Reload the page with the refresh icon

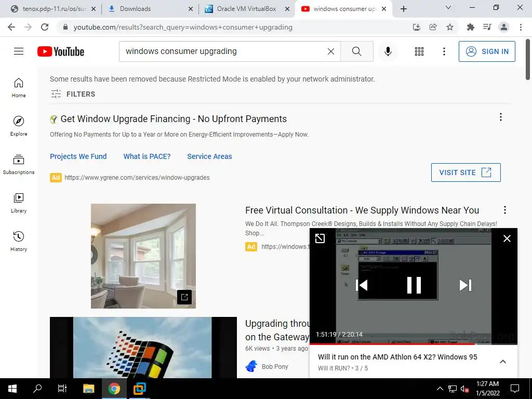45,27
